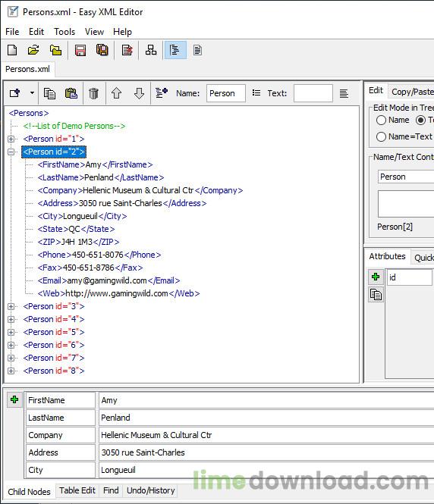
Task: Open the Undo/History tab
Action: (150, 490)
